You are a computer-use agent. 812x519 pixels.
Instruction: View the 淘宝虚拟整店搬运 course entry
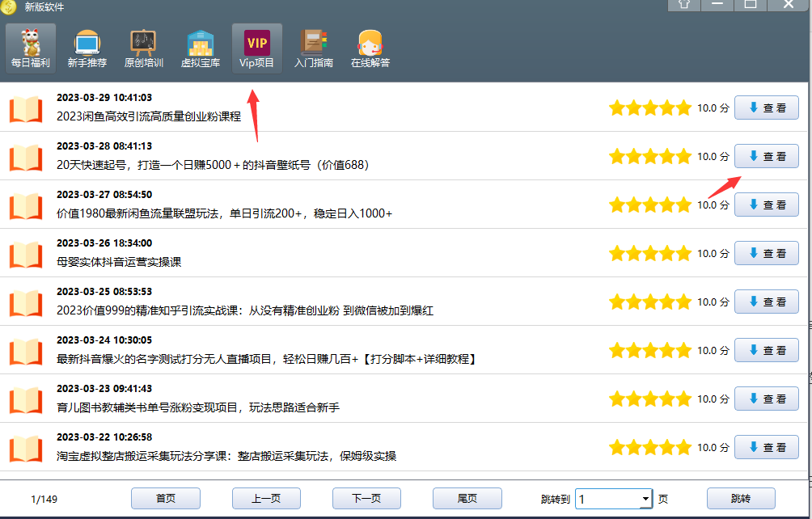coord(766,447)
